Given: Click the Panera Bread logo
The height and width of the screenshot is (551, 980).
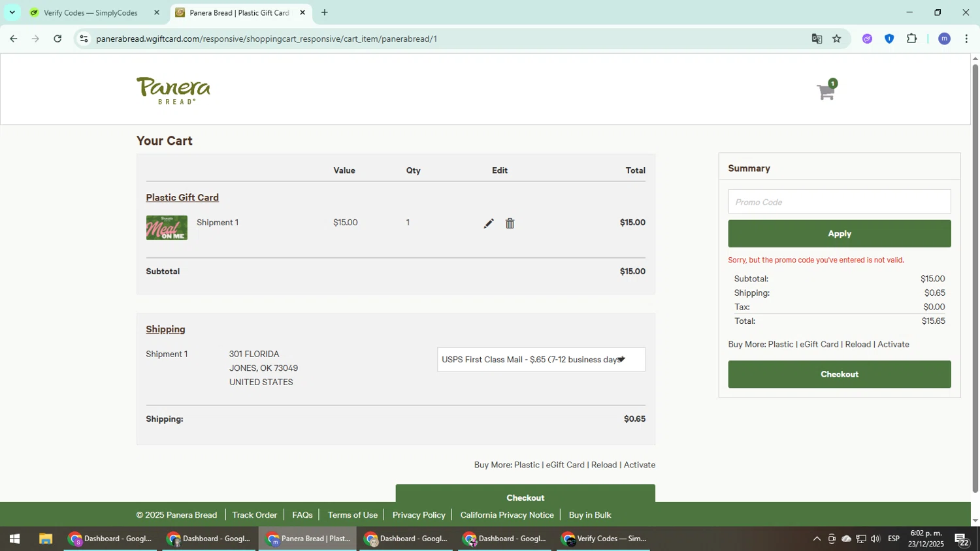Looking at the screenshot, I should (173, 90).
